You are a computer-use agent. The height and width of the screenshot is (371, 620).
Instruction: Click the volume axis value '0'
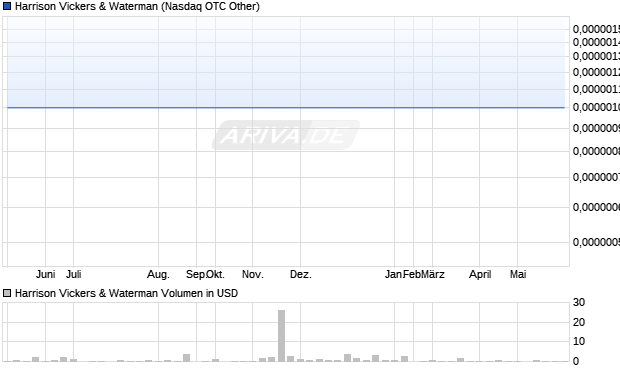tap(576, 361)
